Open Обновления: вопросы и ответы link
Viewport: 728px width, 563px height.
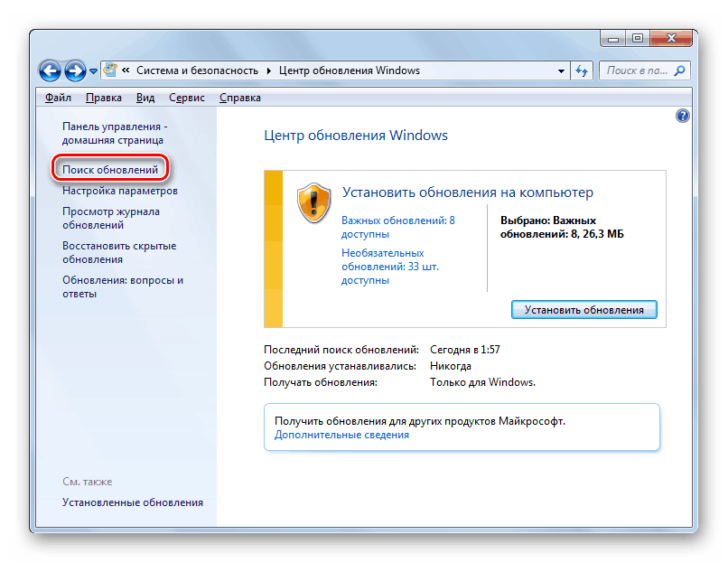[x=123, y=287]
